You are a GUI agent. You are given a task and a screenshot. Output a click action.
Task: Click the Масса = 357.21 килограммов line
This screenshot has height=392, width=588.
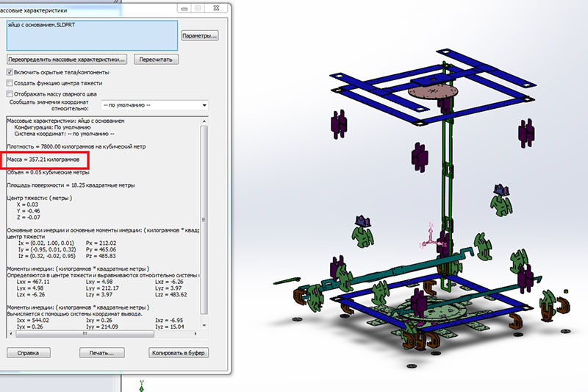click(43, 160)
